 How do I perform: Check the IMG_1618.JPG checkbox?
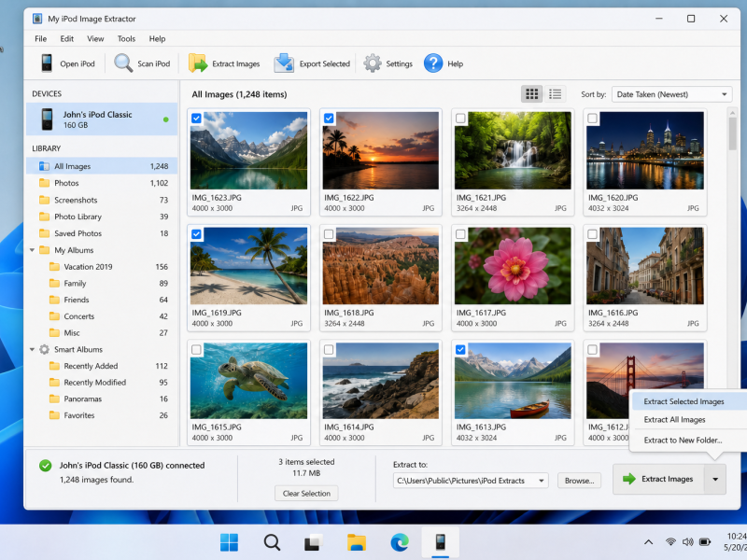(329, 234)
